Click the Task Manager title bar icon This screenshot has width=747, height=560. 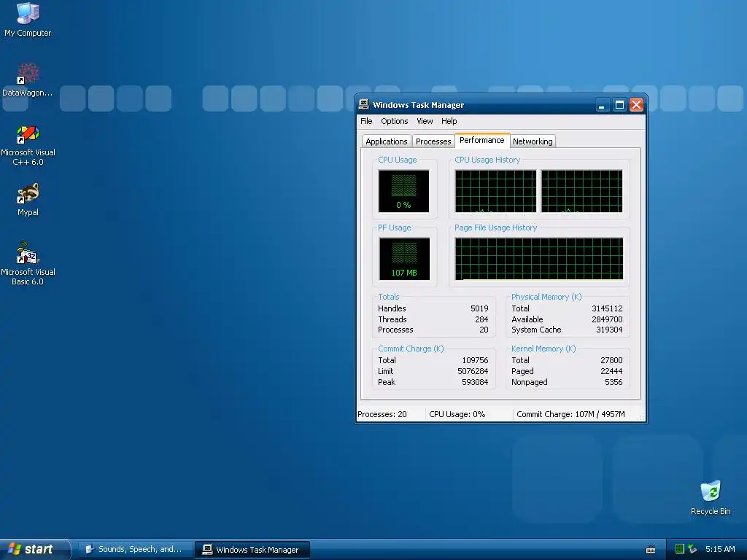tap(364, 104)
